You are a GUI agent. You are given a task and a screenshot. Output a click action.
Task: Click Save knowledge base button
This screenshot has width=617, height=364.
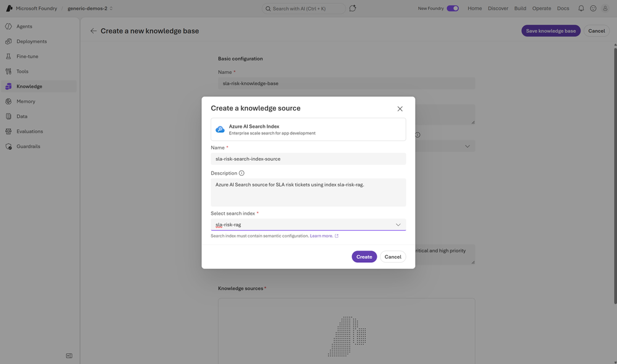(x=550, y=31)
